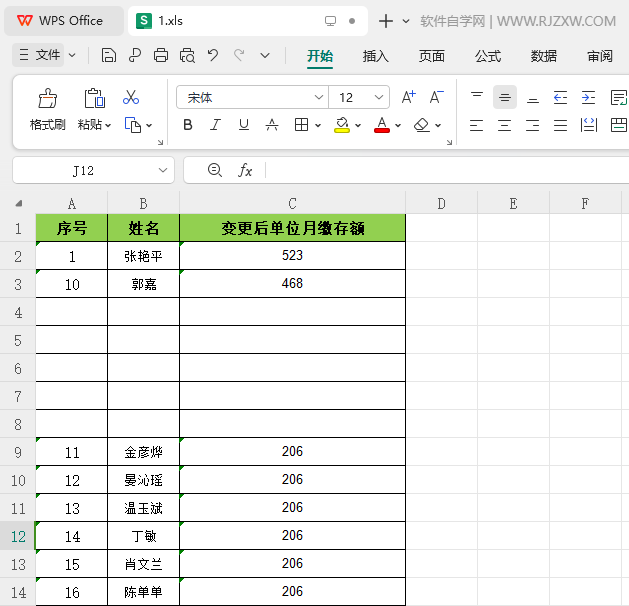Expand the fill color dropdown arrow
The width and height of the screenshot is (629, 606).
tap(358, 126)
